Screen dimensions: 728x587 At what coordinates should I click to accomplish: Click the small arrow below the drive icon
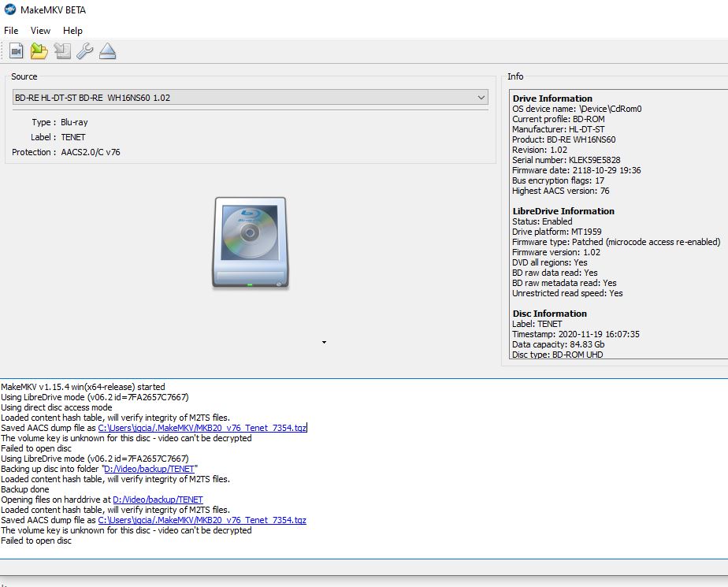324,342
